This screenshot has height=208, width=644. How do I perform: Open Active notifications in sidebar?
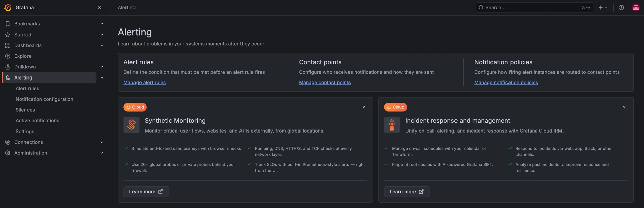coord(38,120)
